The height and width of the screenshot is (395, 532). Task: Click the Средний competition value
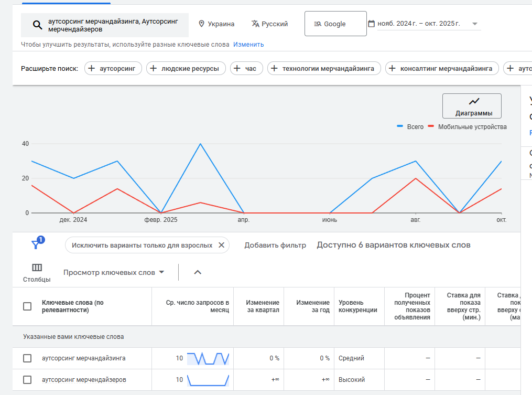tap(351, 358)
